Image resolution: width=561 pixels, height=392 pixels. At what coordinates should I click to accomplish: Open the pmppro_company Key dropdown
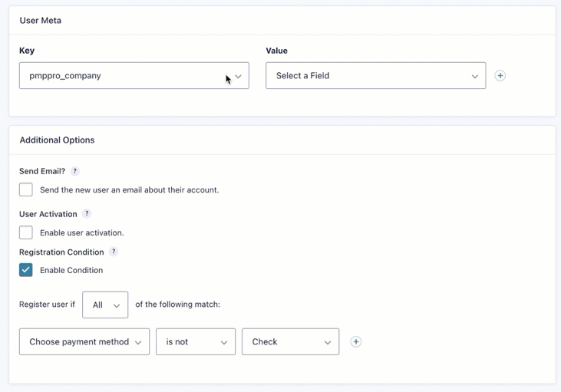tap(134, 76)
